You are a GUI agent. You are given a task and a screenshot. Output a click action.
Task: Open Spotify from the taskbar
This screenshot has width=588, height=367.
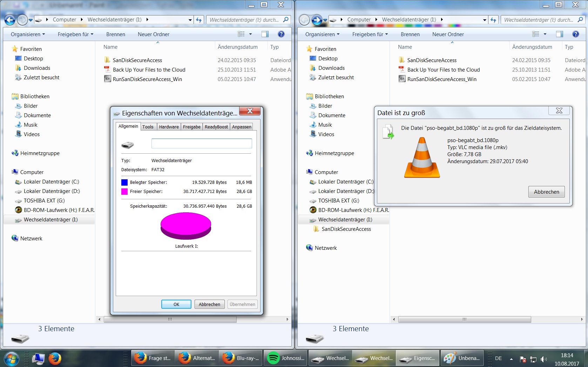285,358
